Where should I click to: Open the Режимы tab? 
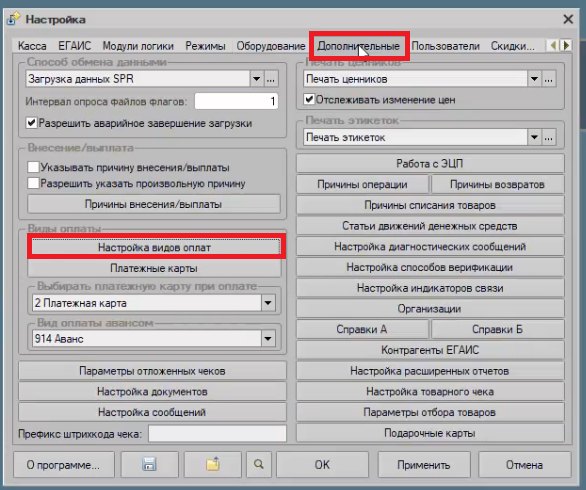[x=205, y=46]
